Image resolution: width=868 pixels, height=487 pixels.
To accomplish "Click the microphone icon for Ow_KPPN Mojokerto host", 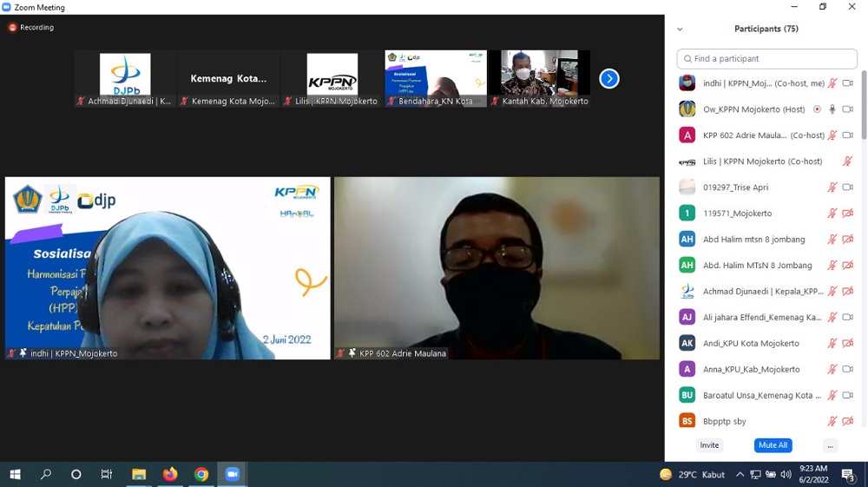I will [x=832, y=109].
